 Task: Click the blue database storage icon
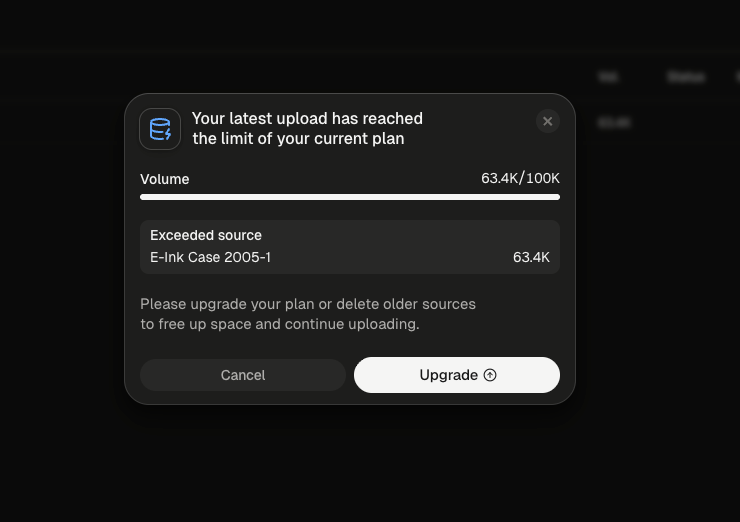coord(160,129)
